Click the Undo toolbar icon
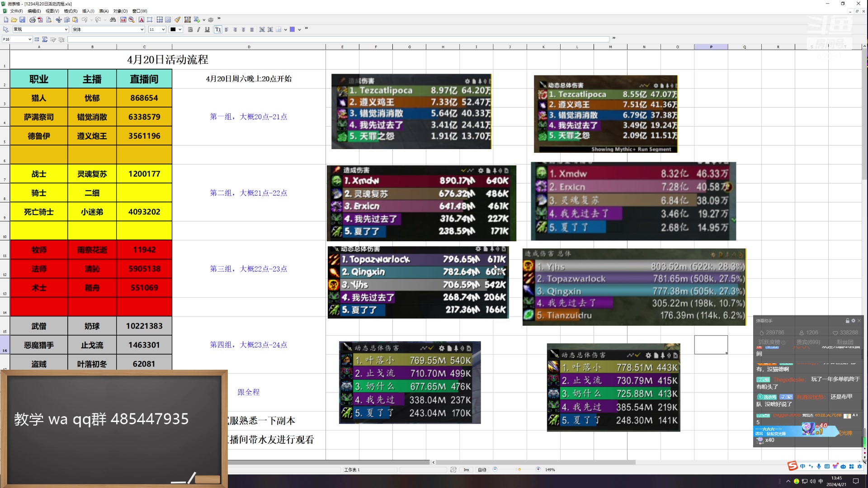The height and width of the screenshot is (488, 868). [85, 20]
